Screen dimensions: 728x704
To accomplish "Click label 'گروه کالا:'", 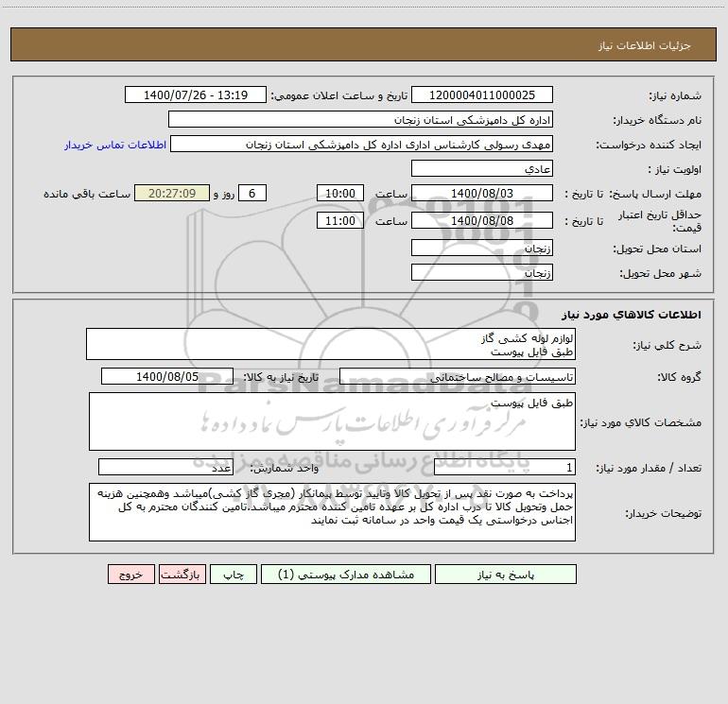I will point(679,377).
